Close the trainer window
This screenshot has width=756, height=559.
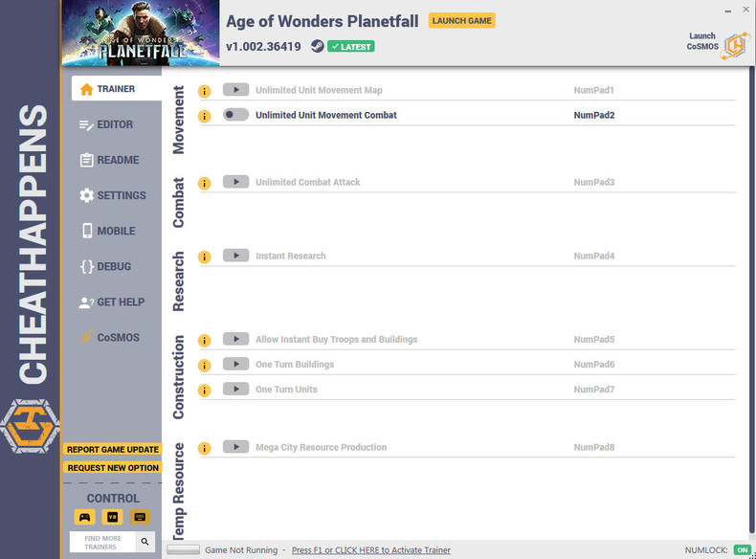(745, 10)
